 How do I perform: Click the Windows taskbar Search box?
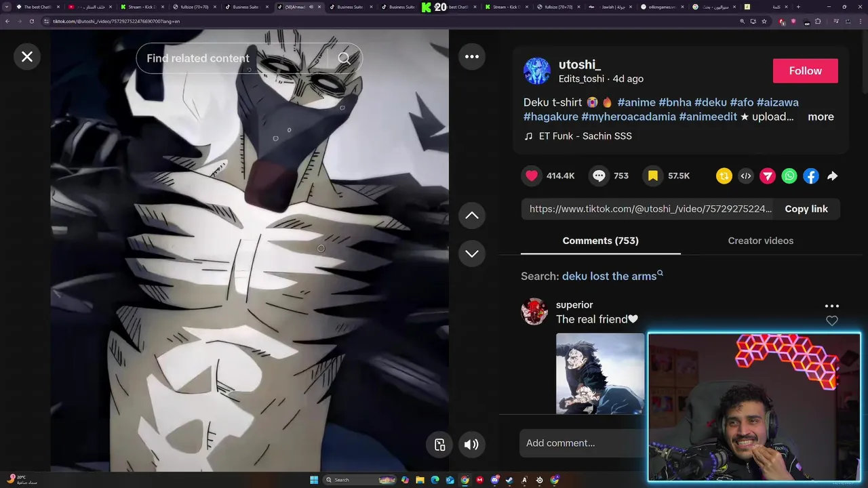(361, 480)
